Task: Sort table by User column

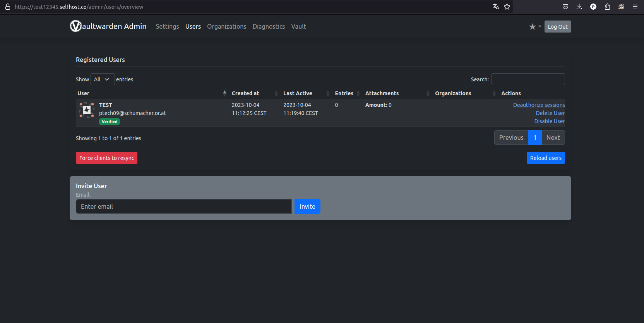Action: coord(83,93)
